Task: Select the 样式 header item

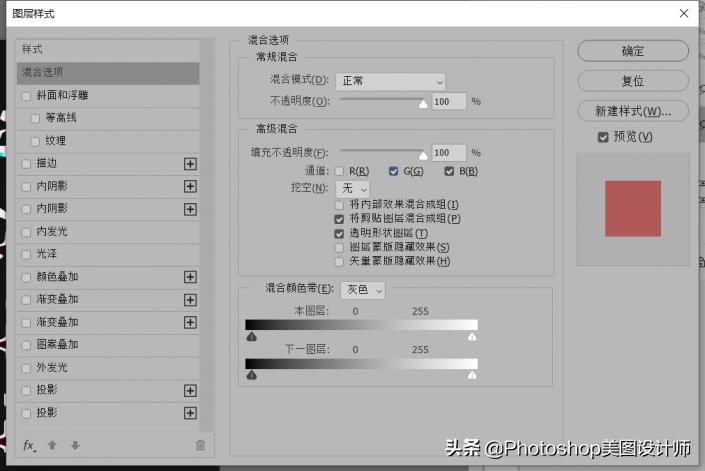Action: pyautogui.click(x=108, y=49)
